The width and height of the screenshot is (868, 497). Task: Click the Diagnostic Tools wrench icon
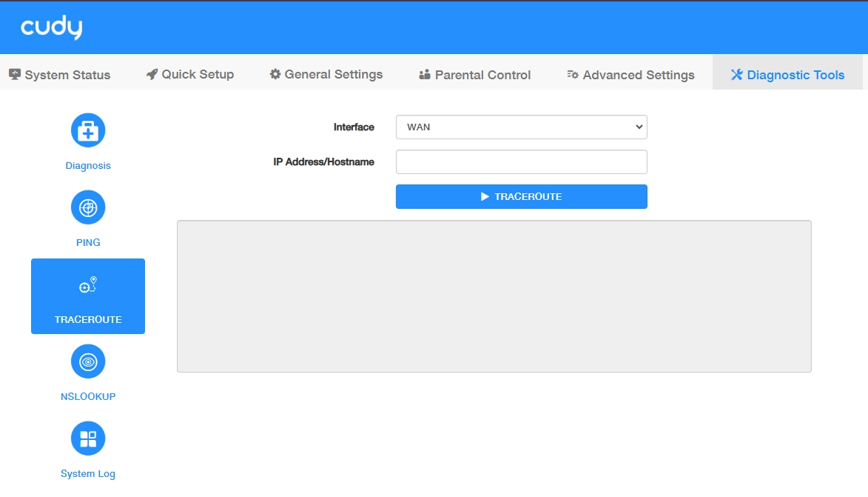click(x=737, y=75)
